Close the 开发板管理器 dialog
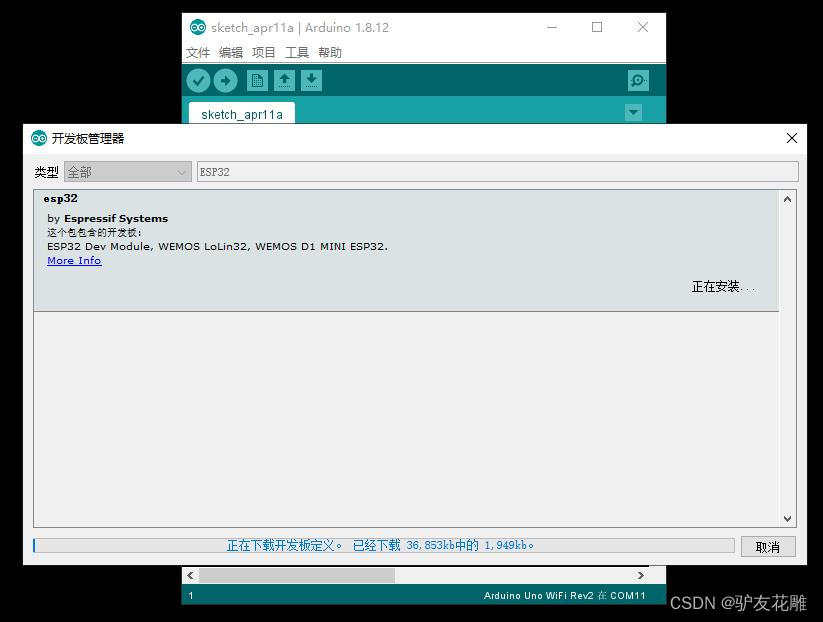 click(792, 138)
